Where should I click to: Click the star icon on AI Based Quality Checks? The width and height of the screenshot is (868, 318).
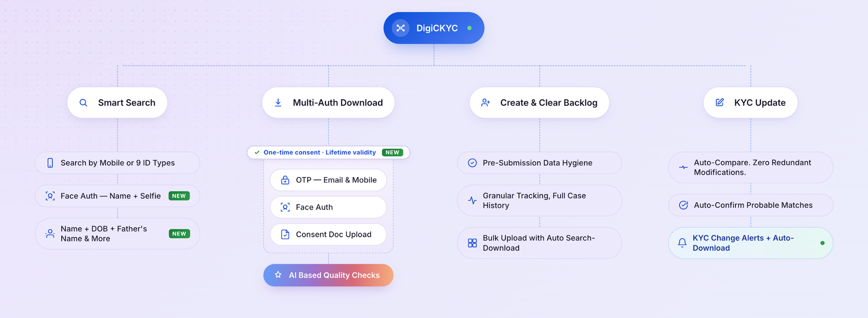tap(278, 275)
